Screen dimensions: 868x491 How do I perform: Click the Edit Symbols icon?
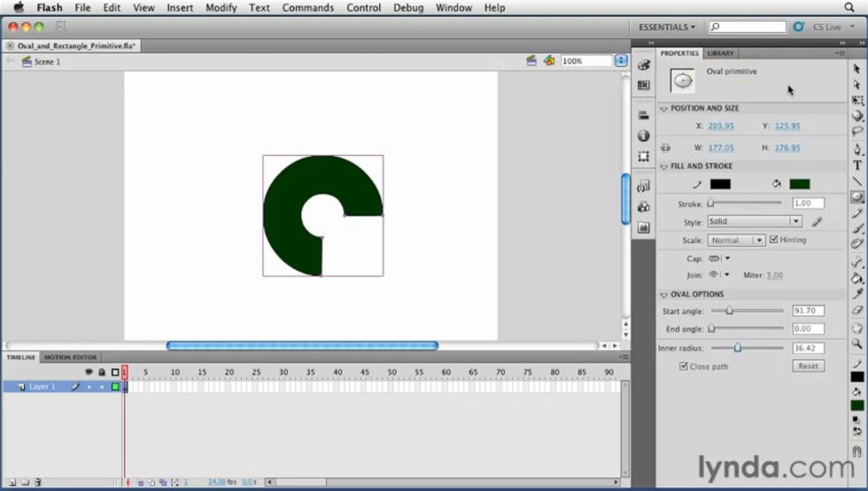549,61
